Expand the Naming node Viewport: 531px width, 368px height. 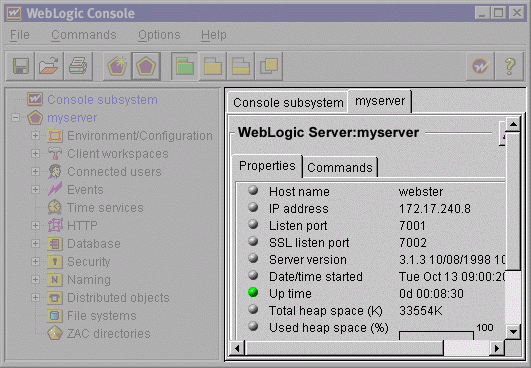tap(35, 279)
